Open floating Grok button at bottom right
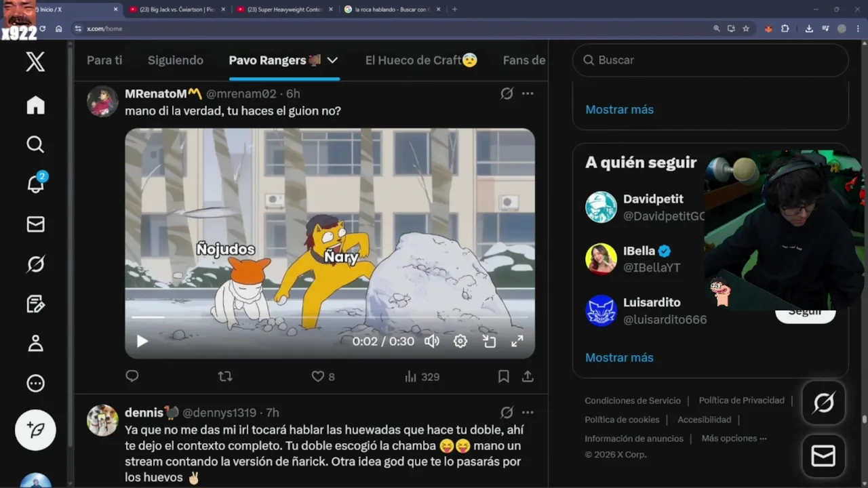Viewport: 868px width, 488px height. [x=823, y=403]
